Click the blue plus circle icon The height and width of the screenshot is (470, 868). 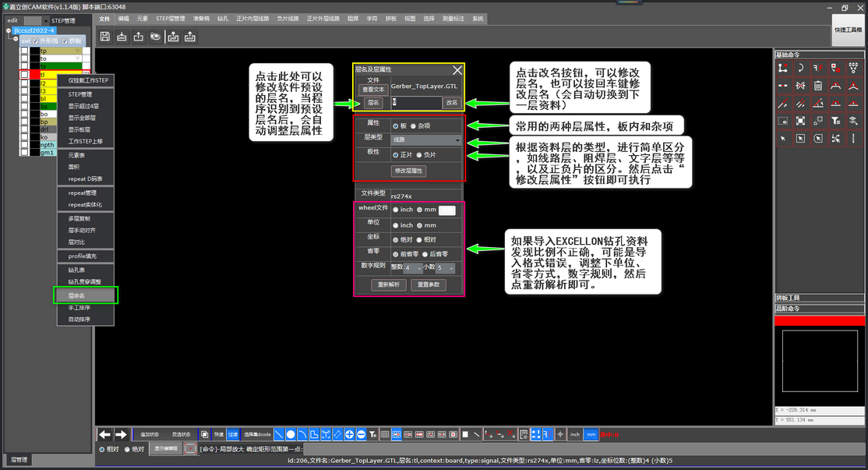click(349, 435)
